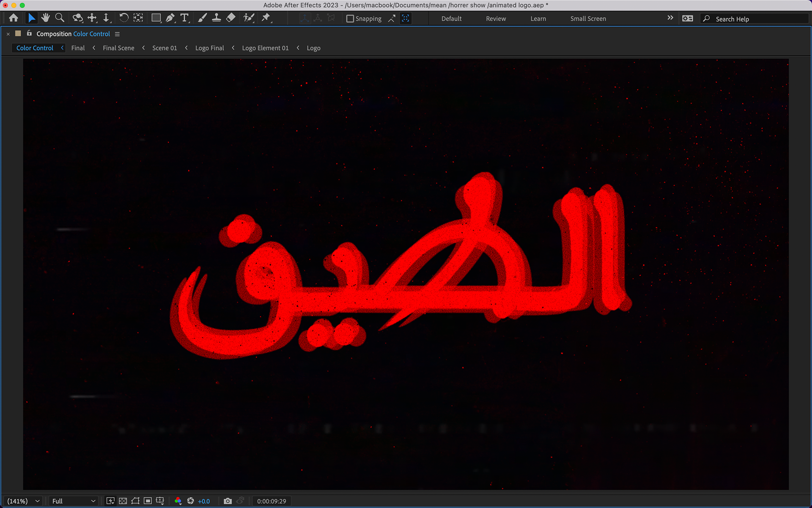The width and height of the screenshot is (812, 508).
Task: Toggle Region of Interest
Action: click(x=148, y=501)
